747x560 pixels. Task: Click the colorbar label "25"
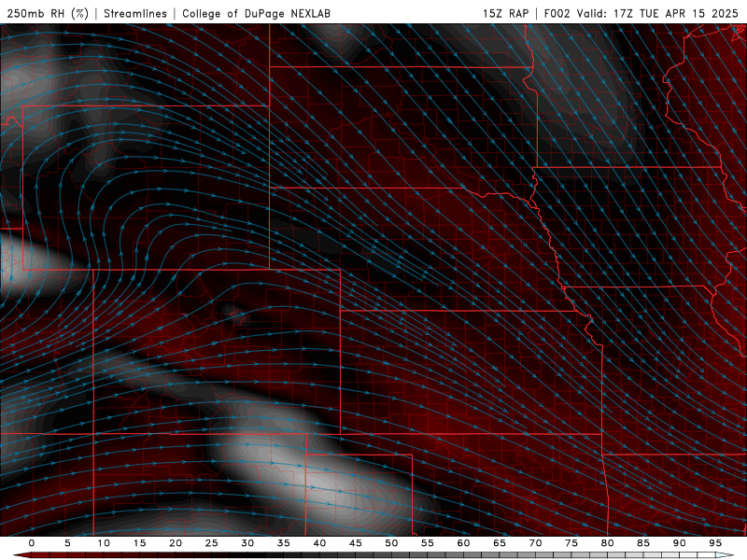pos(212,543)
